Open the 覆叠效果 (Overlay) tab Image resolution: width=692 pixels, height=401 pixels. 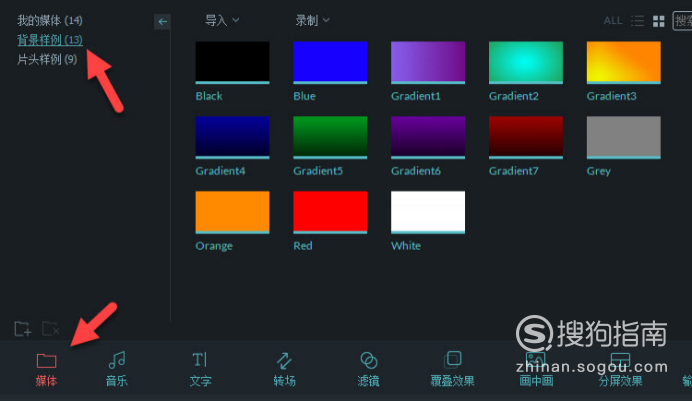pyautogui.click(x=452, y=370)
